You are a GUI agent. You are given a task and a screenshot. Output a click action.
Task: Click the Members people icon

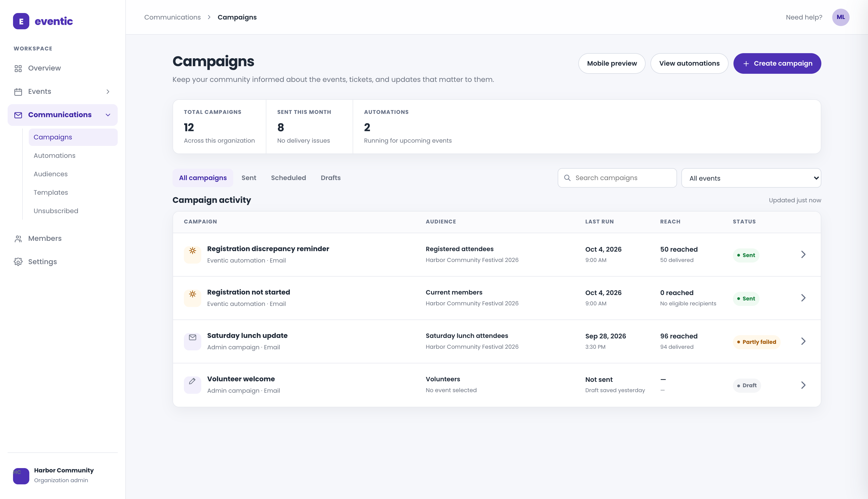coord(18,239)
